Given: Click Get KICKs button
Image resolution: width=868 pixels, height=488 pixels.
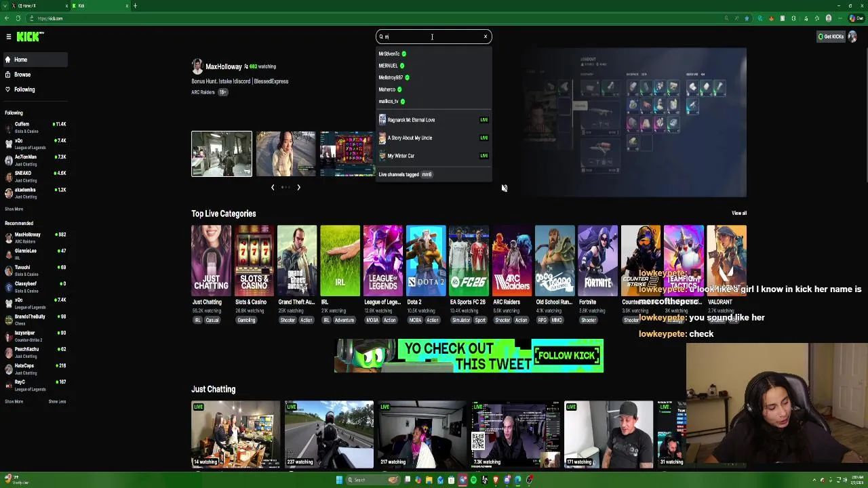Looking at the screenshot, I should click(x=831, y=37).
